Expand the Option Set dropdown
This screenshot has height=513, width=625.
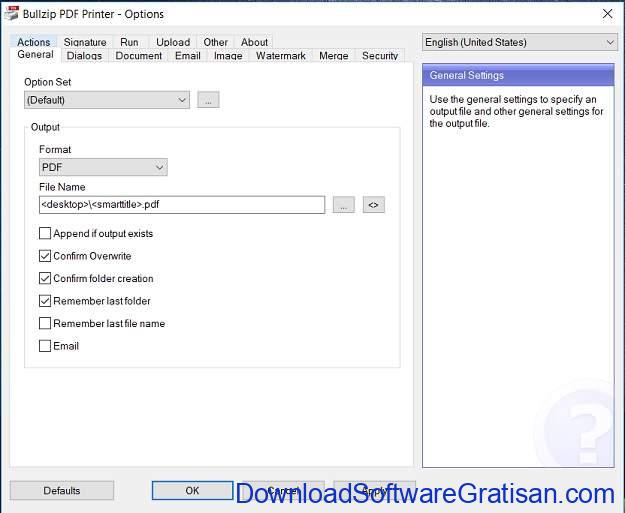click(107, 100)
